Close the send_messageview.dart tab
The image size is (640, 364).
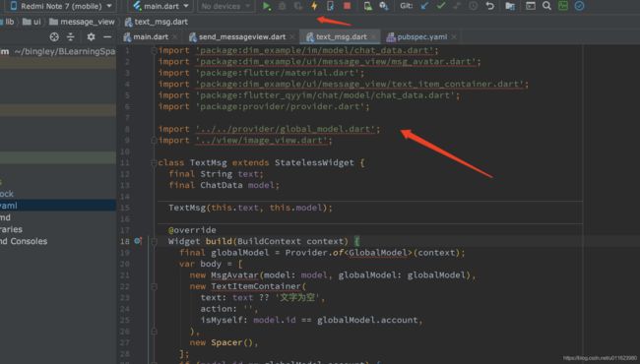click(292, 37)
